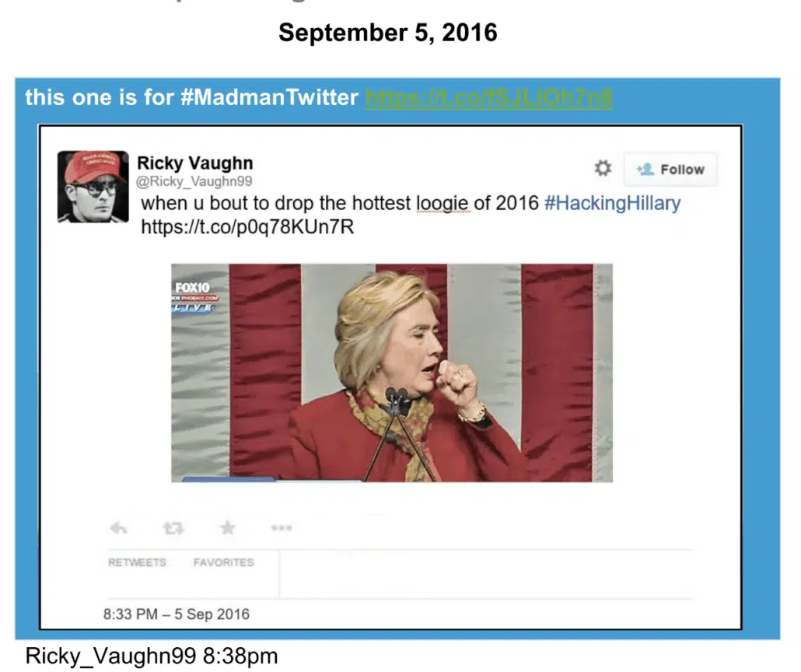The image size is (801, 672).
Task: Click the RETWEETS label
Action: pos(137,562)
